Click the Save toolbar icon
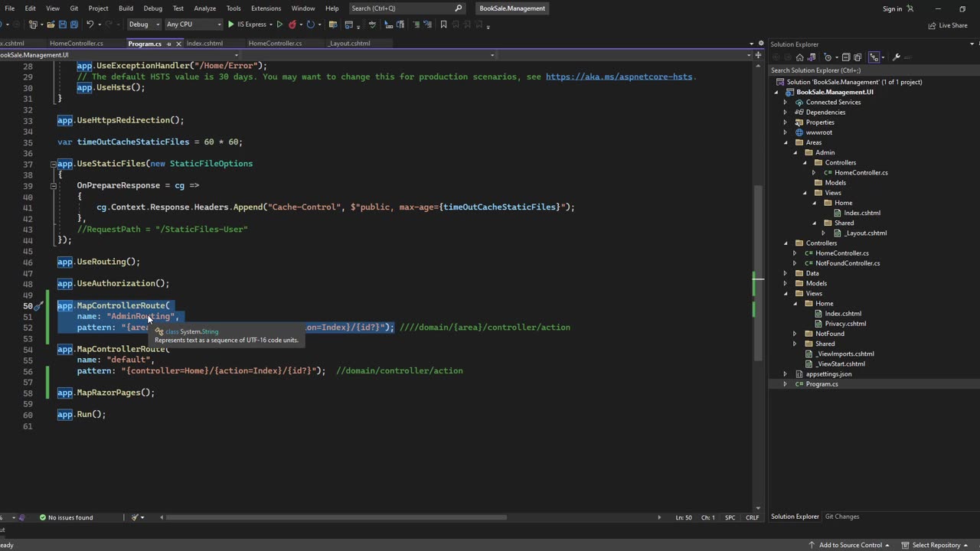Screen dimensions: 980x551 tap(63, 24)
